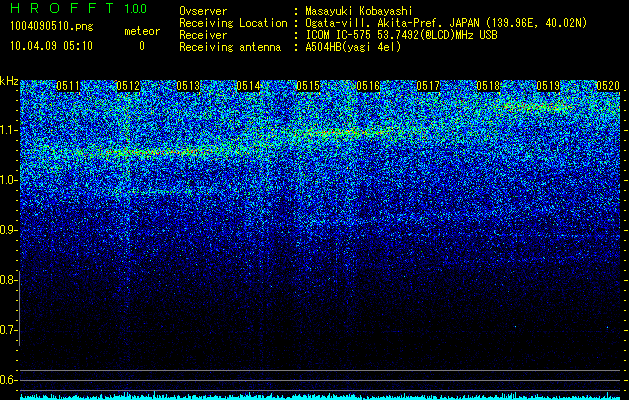
Task: Click the HROFFT 1.0.0 title text
Action: (79, 8)
